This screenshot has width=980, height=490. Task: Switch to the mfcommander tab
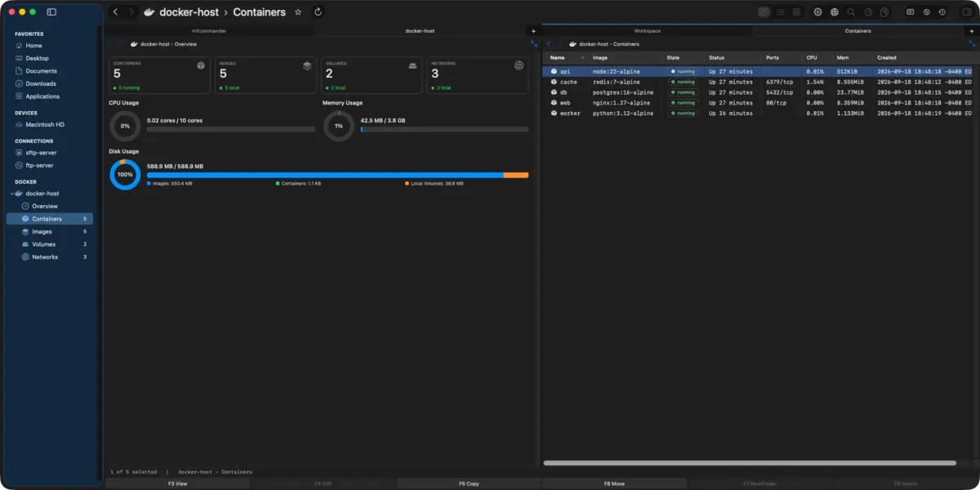click(208, 31)
